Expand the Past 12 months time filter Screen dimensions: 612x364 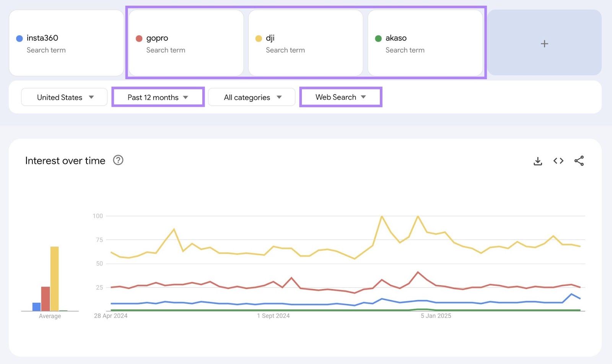(157, 97)
